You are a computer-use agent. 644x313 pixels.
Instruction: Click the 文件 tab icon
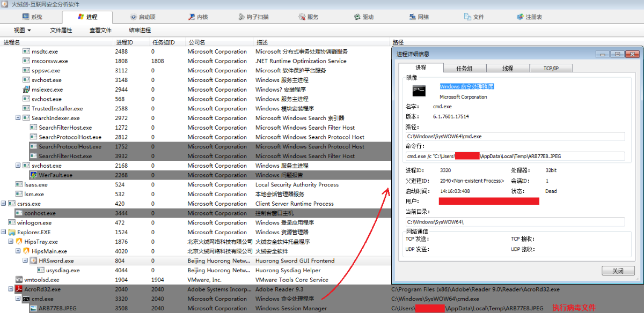pos(468,17)
